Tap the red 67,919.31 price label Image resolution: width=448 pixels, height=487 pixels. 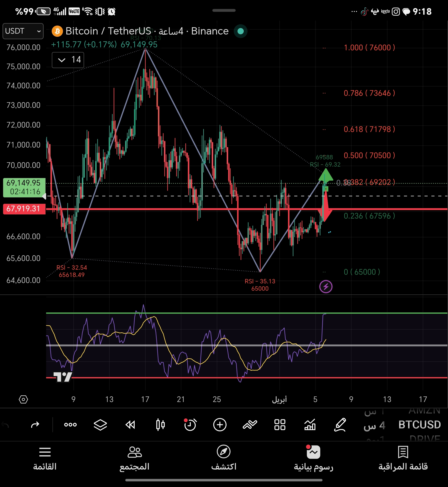[24, 209]
